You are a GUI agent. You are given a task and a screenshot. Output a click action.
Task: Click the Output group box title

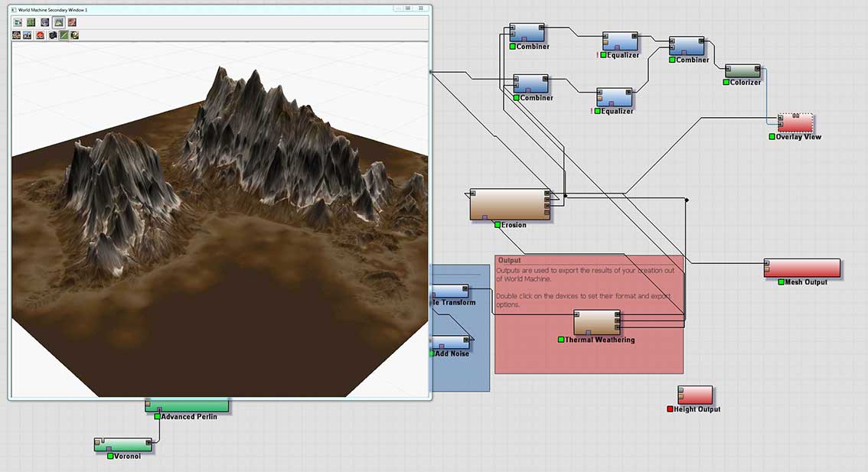tap(509, 260)
